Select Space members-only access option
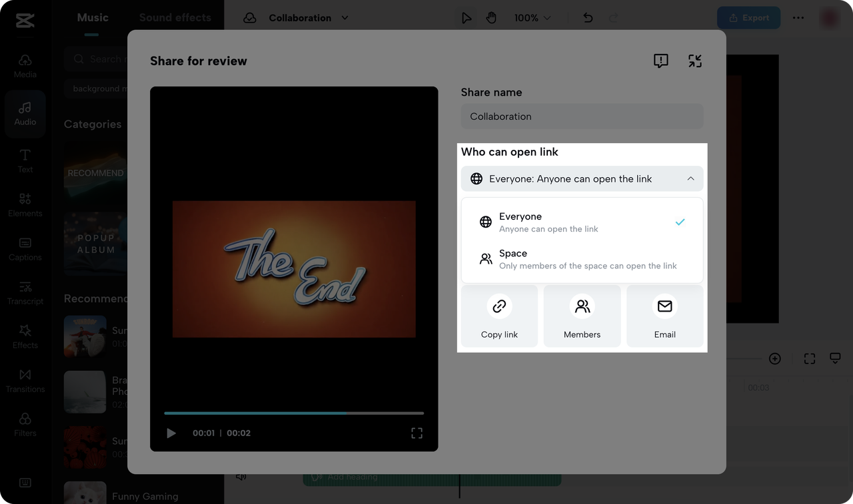Image resolution: width=853 pixels, height=504 pixels. tap(582, 259)
